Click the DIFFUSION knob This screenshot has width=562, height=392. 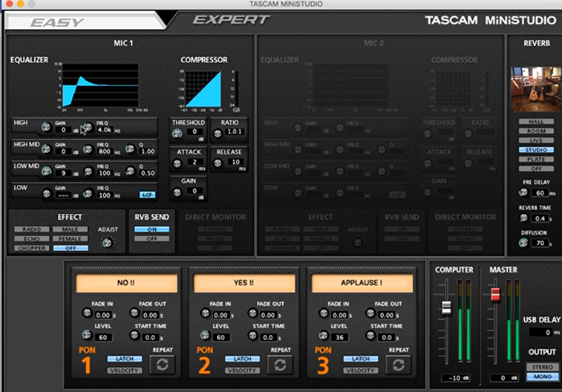click(x=523, y=243)
